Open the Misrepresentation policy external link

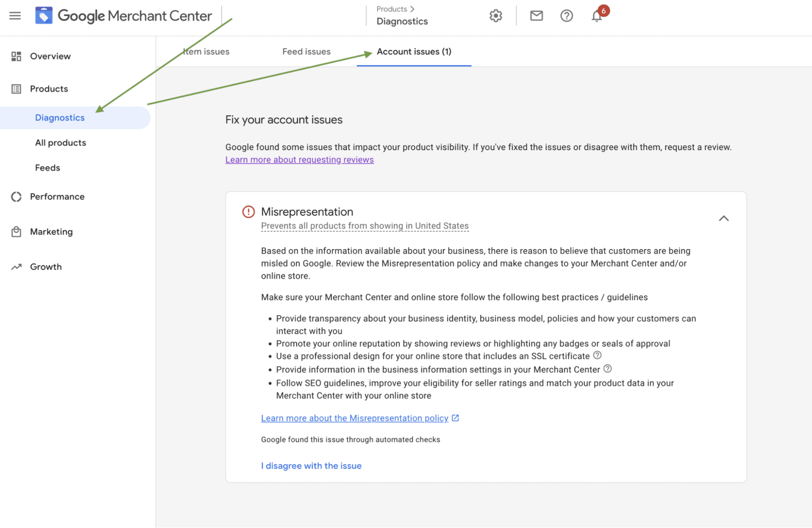(354, 418)
